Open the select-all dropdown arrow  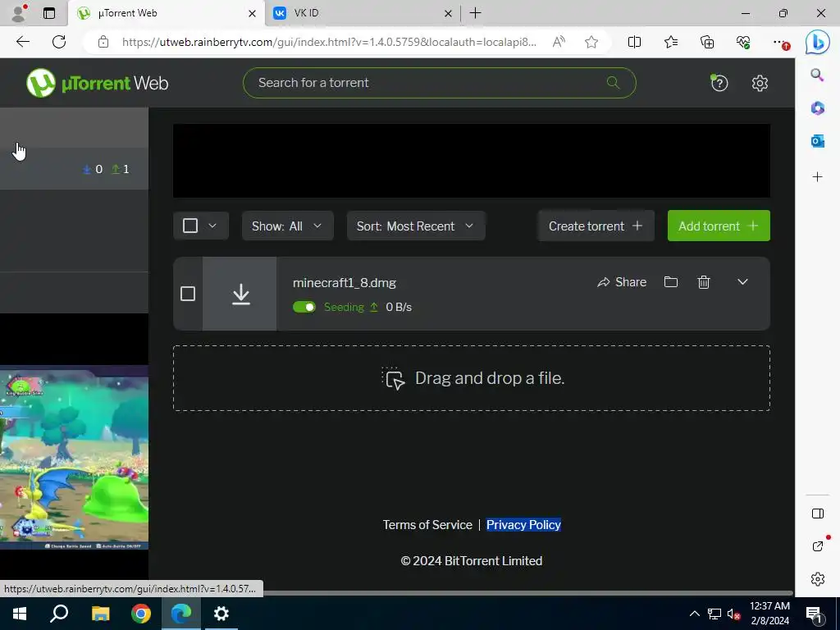coord(212,226)
